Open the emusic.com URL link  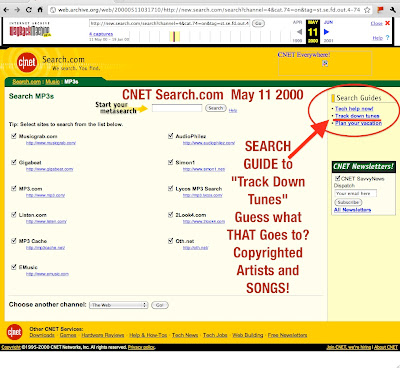coord(47,274)
